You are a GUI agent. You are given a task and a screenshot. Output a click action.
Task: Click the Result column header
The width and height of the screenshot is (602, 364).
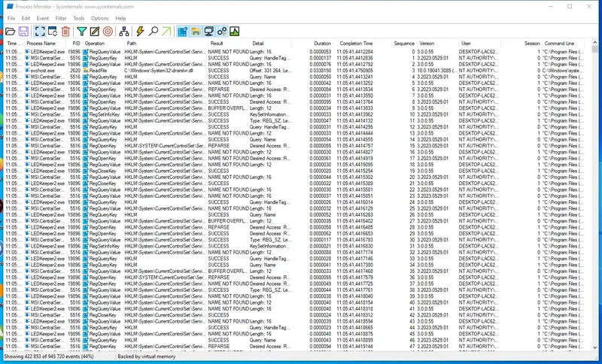pyautogui.click(x=229, y=44)
